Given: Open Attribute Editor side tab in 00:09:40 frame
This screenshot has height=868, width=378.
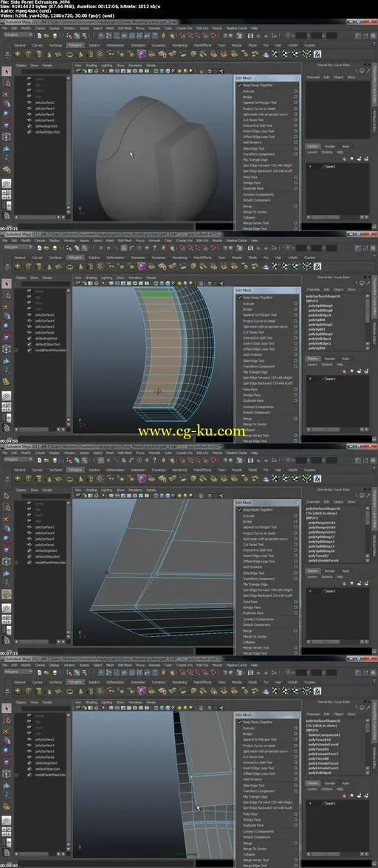Looking at the screenshot, I should pos(375,759).
